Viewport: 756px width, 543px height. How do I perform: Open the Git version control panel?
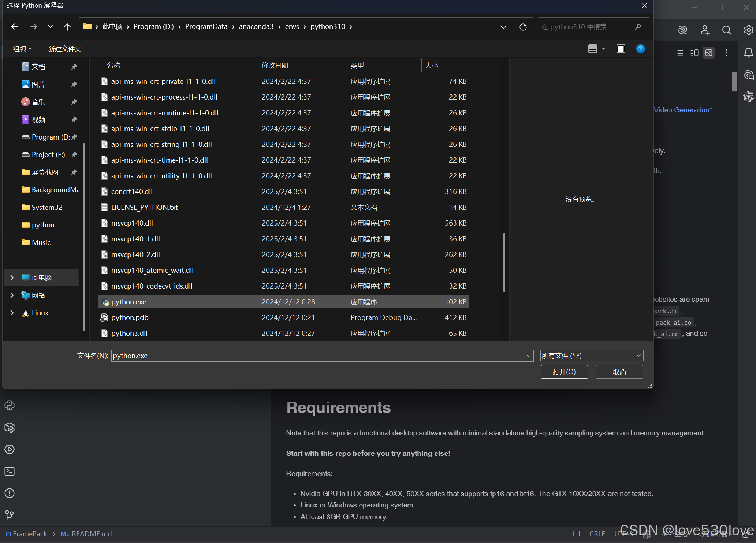[x=10, y=515]
